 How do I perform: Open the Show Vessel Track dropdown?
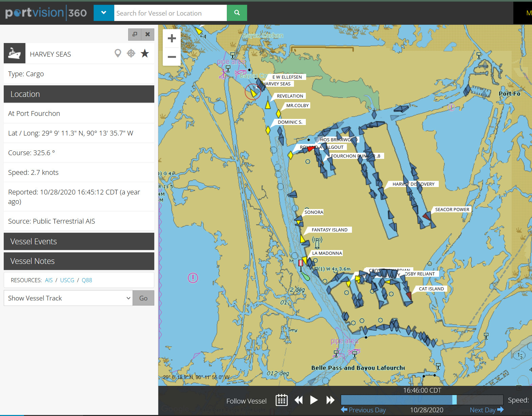click(x=68, y=298)
